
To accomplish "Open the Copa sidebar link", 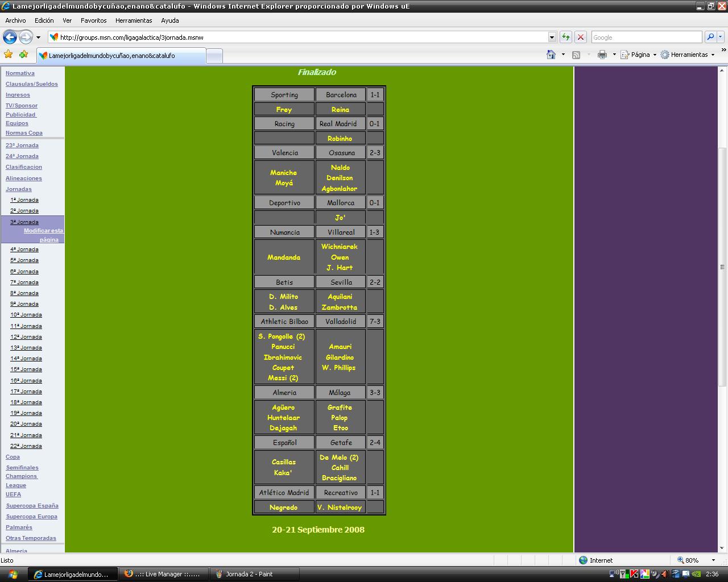I will tap(13, 457).
